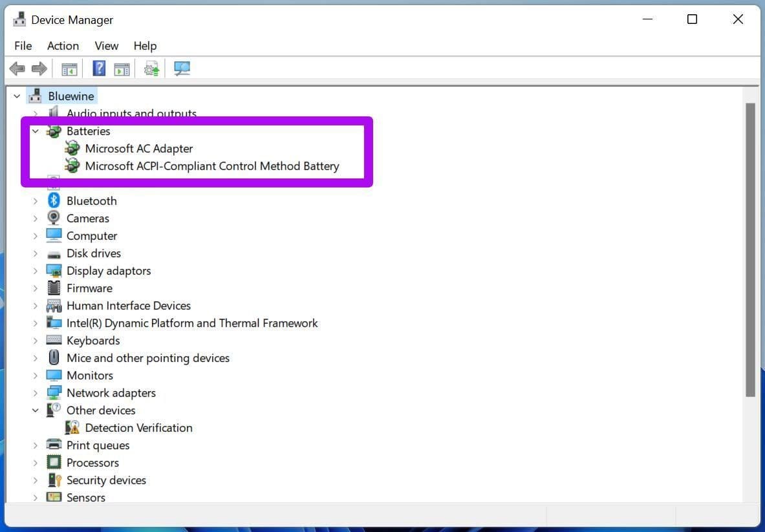Click Show/Hide Console Tree toolbar icon
The height and width of the screenshot is (532, 765).
pyautogui.click(x=69, y=69)
